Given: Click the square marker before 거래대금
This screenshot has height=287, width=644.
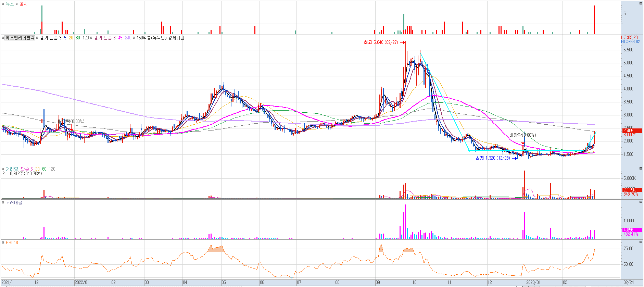Looking at the screenshot, I should point(3,202).
